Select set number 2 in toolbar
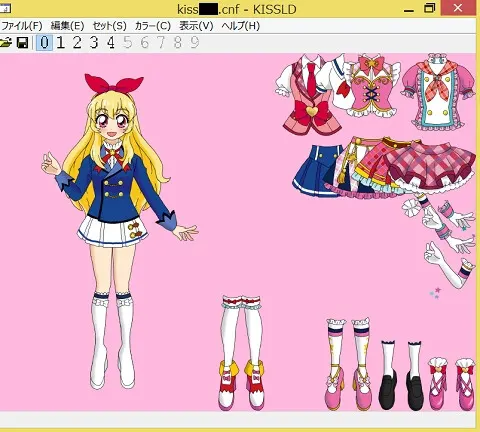480x432 pixels. [77, 43]
